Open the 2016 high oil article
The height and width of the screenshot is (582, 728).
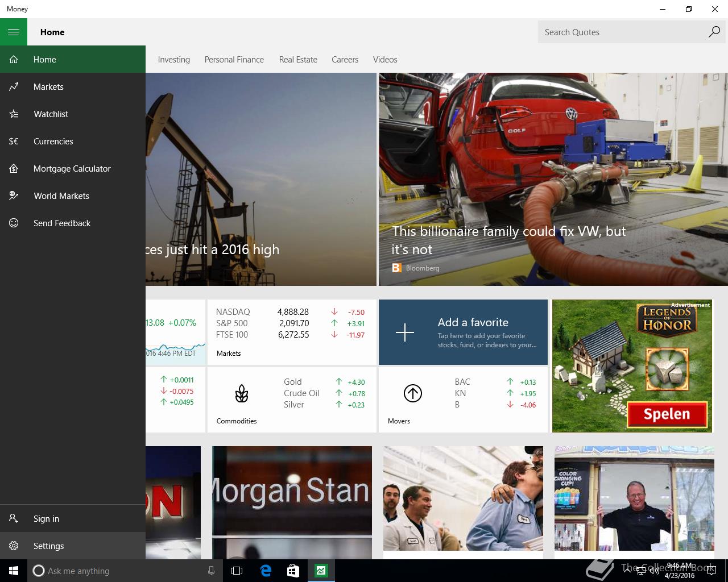(x=261, y=179)
